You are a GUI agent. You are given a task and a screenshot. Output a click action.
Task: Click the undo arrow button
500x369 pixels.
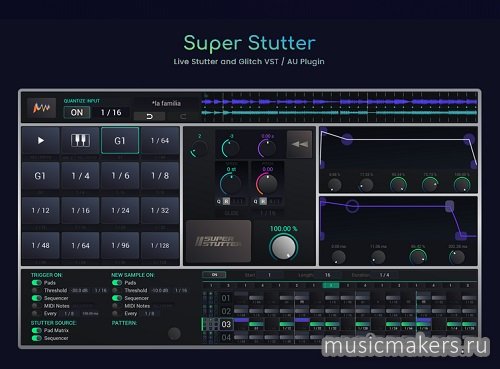[149, 116]
